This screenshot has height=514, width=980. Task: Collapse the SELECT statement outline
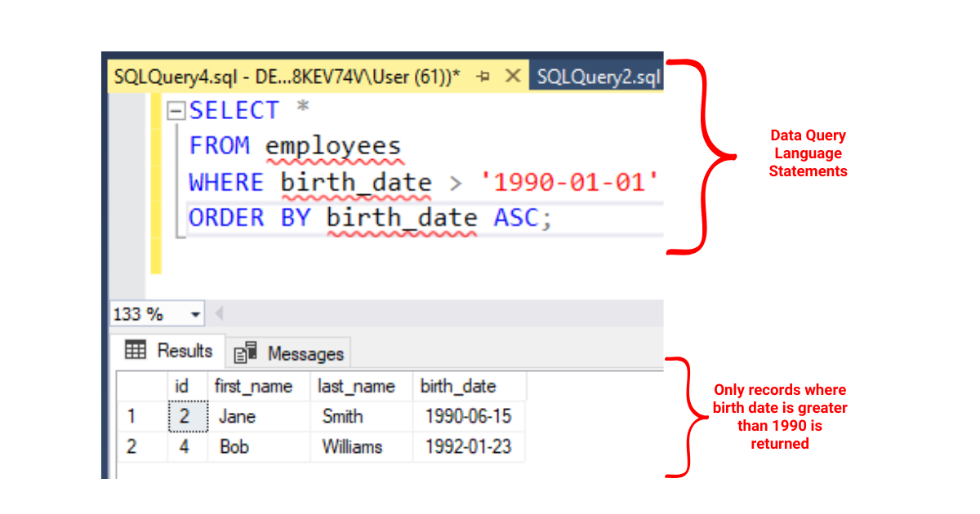point(174,110)
